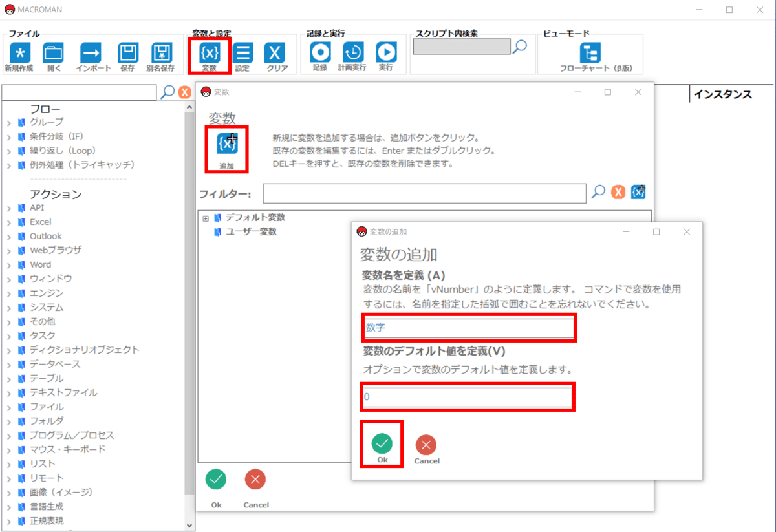Select the タスク command category
Viewport: 776px width, 532px height.
tap(43, 335)
